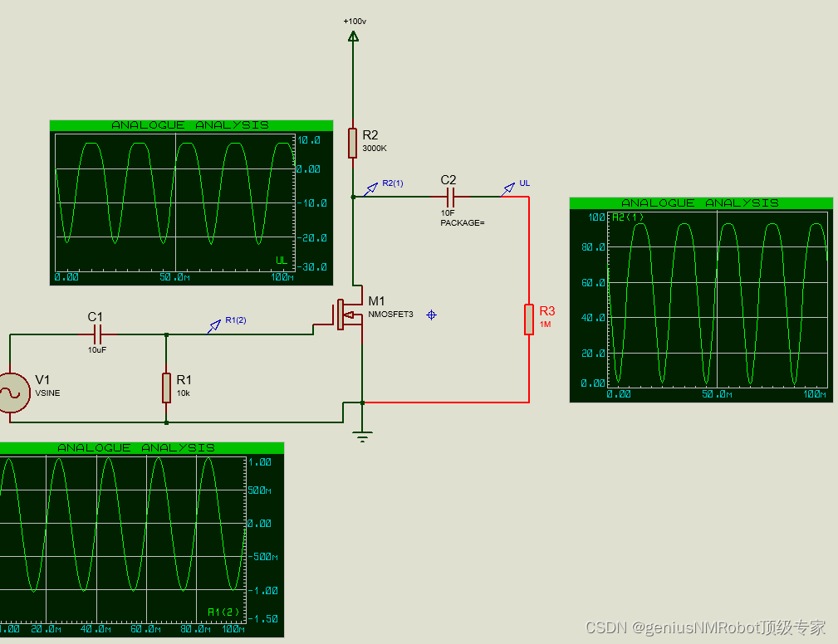
Task: Click the 10k value of R1
Action: tap(184, 393)
